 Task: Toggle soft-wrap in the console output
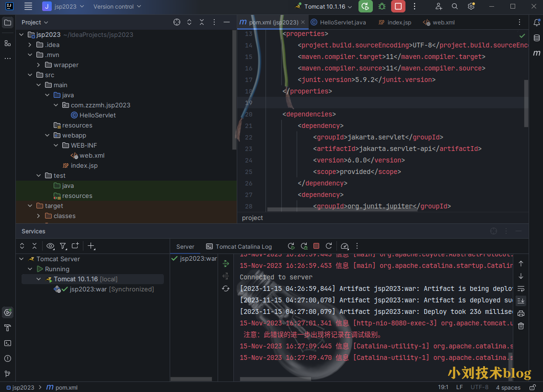point(521,288)
